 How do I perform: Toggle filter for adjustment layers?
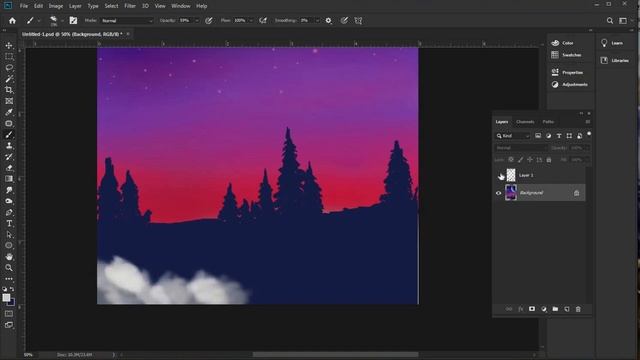[x=548, y=136]
